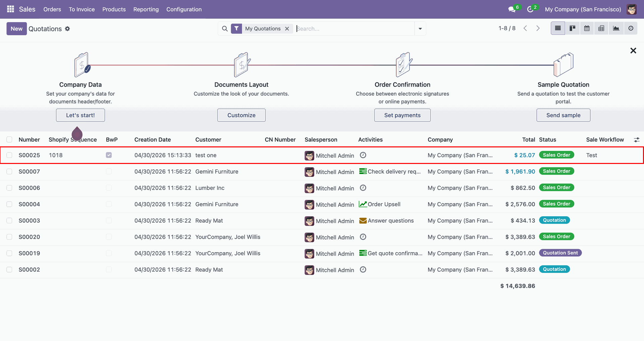Click the Let's start! button
Viewport: 644px width, 341px height.
click(x=80, y=115)
